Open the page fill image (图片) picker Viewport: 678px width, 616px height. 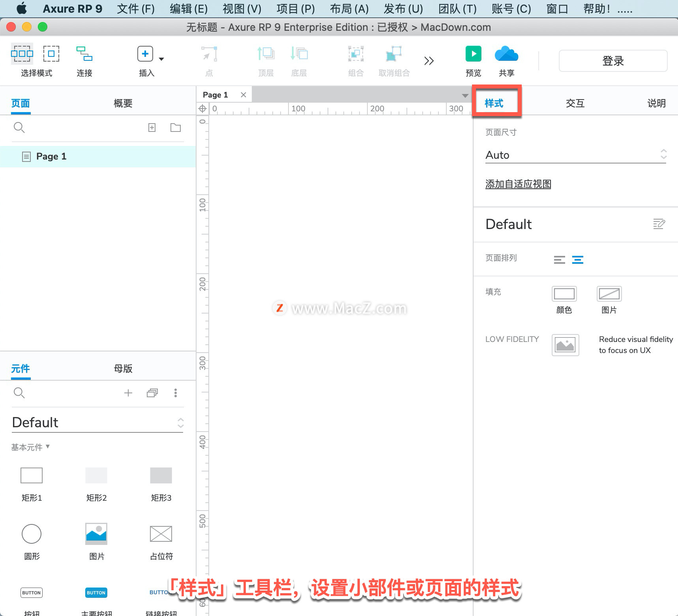click(609, 294)
